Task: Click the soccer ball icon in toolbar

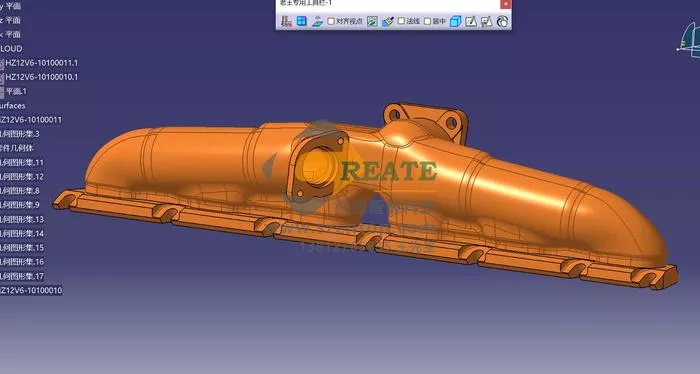Action: tap(502, 21)
